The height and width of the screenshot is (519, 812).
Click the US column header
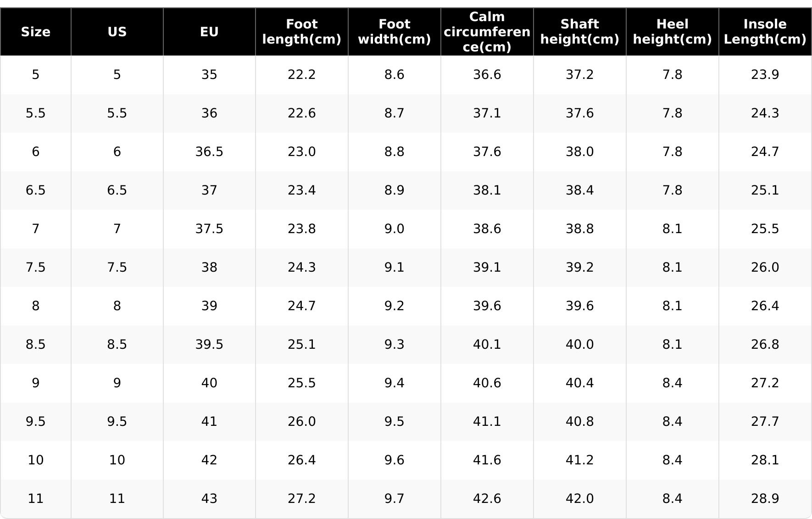[x=117, y=32]
